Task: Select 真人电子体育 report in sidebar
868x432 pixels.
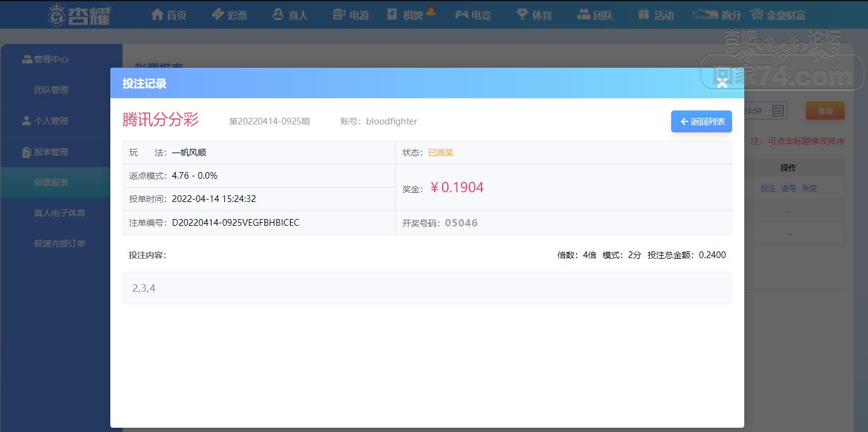Action: pyautogui.click(x=60, y=213)
